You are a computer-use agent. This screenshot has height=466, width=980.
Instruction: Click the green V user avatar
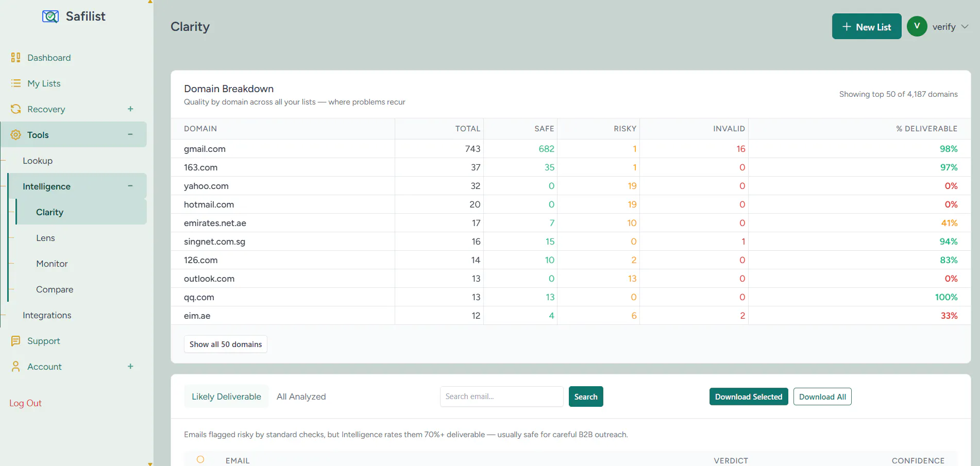(x=917, y=26)
